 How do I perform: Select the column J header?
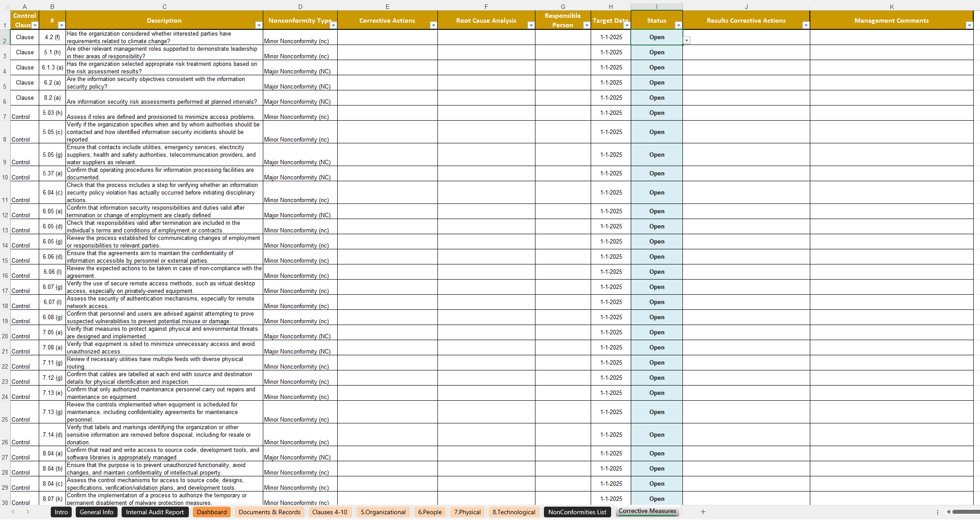click(x=746, y=6)
